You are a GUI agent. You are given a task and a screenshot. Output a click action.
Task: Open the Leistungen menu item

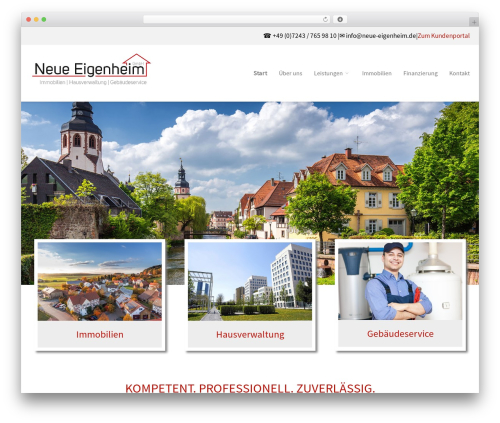coord(328,73)
